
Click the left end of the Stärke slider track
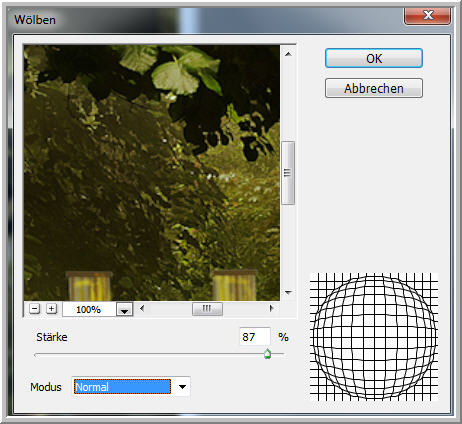36,355
